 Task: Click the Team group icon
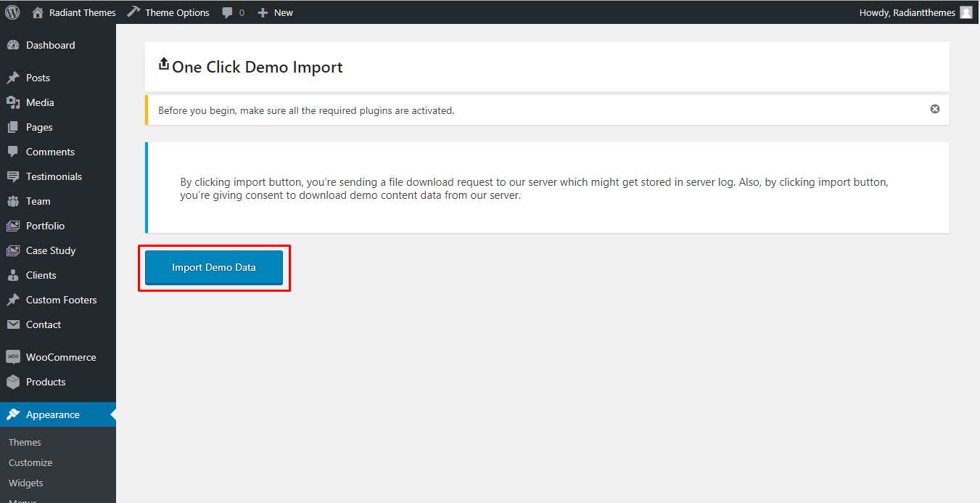[x=13, y=201]
